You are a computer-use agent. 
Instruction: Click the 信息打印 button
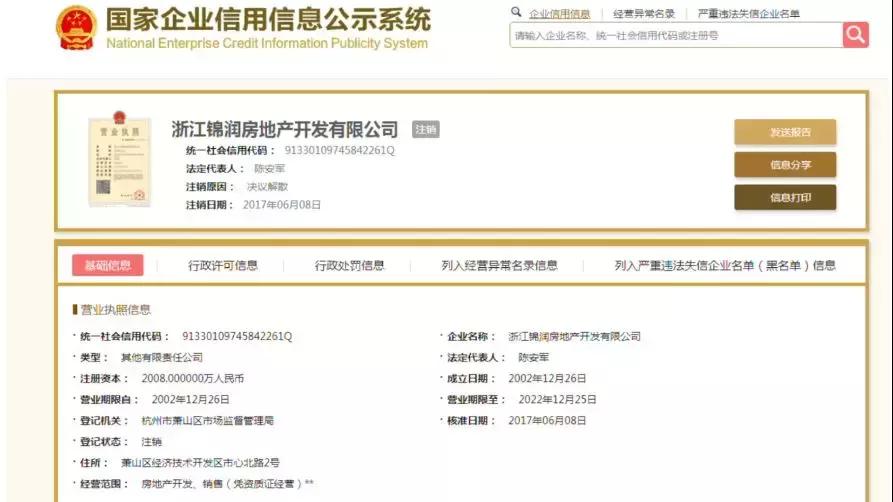pos(785,197)
